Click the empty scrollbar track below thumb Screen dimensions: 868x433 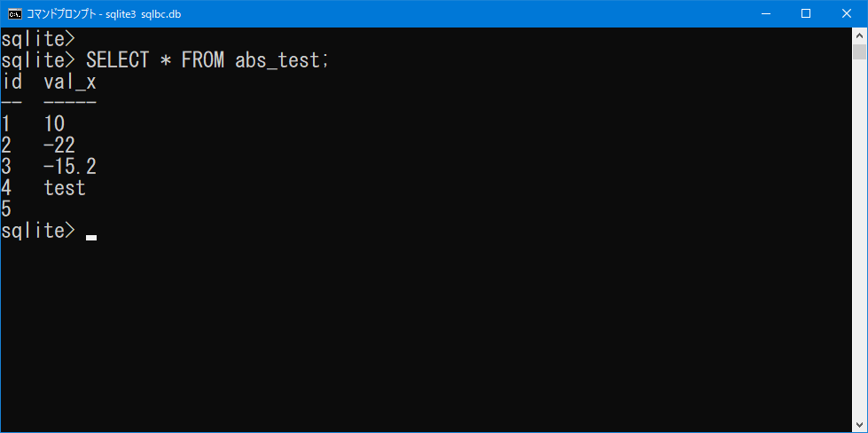pos(859,238)
